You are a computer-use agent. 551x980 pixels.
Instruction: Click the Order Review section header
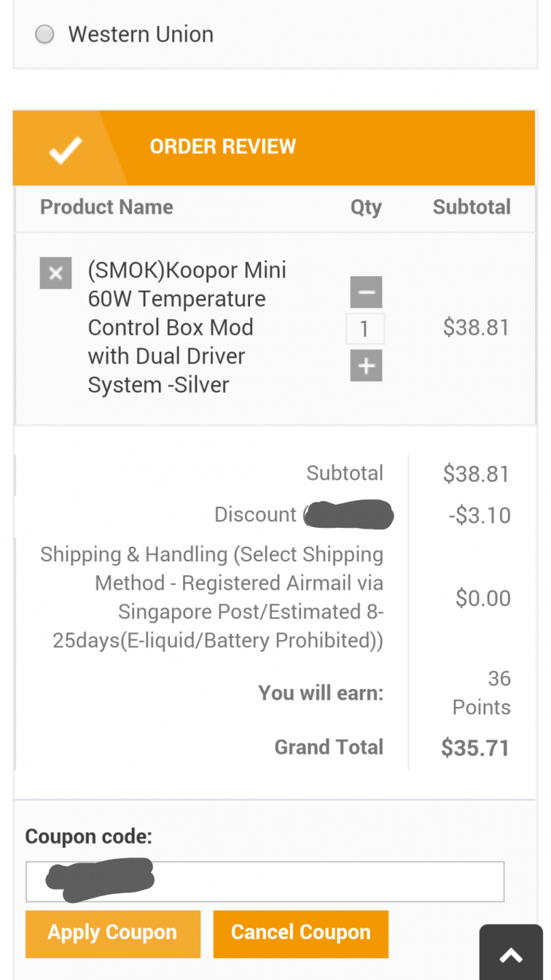click(222, 147)
